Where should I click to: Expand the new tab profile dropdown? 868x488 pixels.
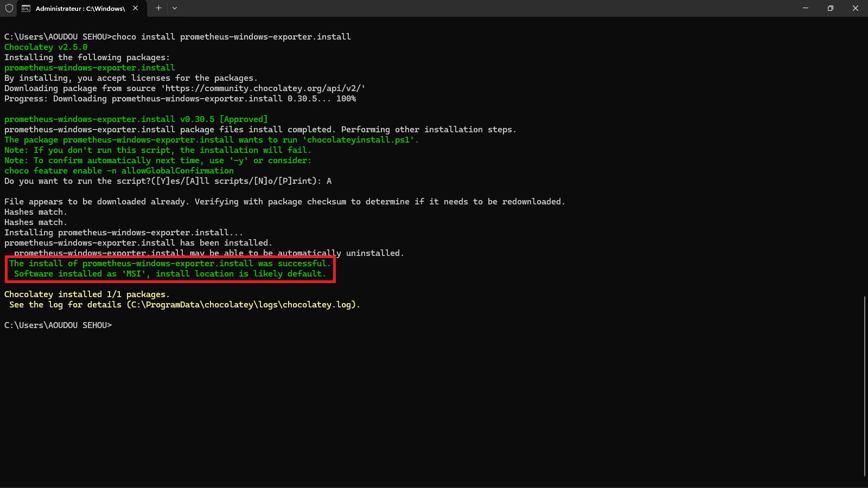[x=175, y=8]
